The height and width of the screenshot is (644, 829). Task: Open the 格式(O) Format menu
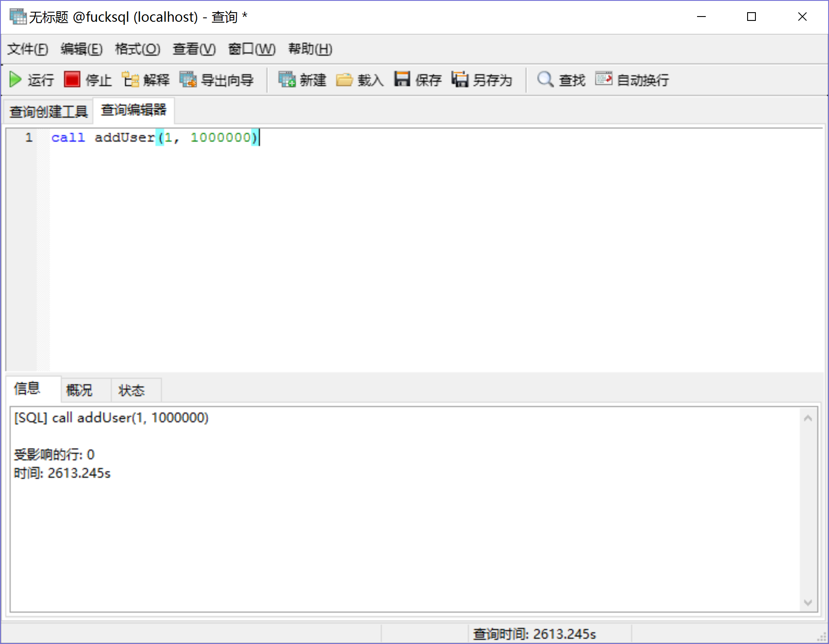point(138,49)
